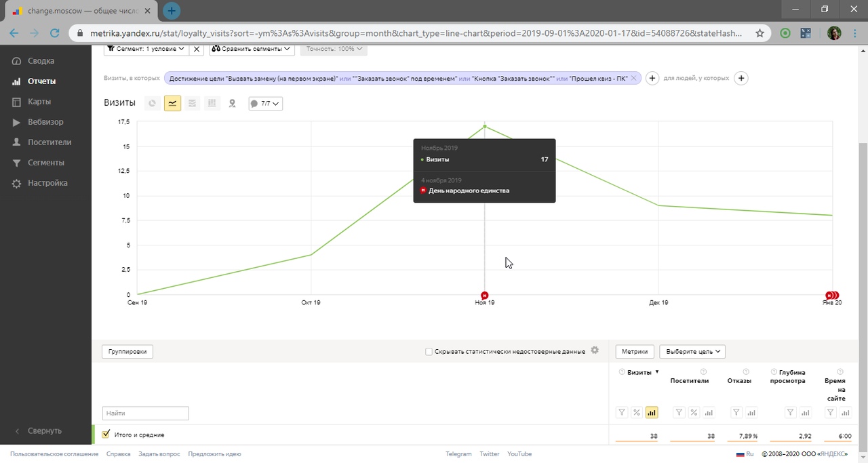This screenshot has width=868, height=463.
Task: Open the Метрики button
Action: (x=635, y=351)
